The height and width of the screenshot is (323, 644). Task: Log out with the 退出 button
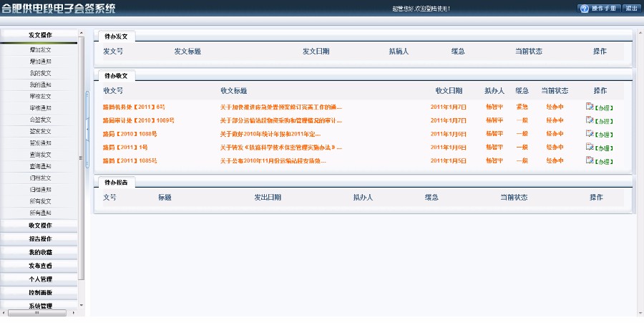coord(632,9)
